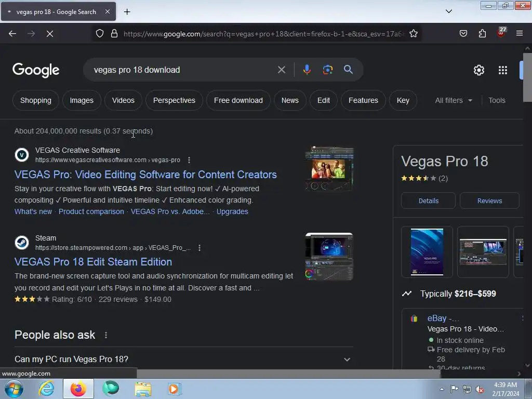Image resolution: width=532 pixels, height=399 pixels.
Task: Open People also ask options menu
Action: [x=106, y=335]
